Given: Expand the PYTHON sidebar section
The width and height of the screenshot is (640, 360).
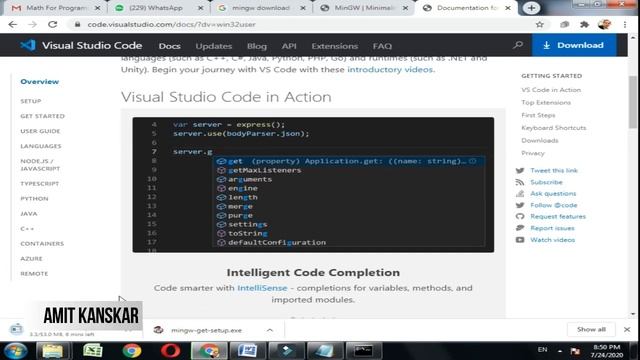Looking at the screenshot, I should 34,199.
